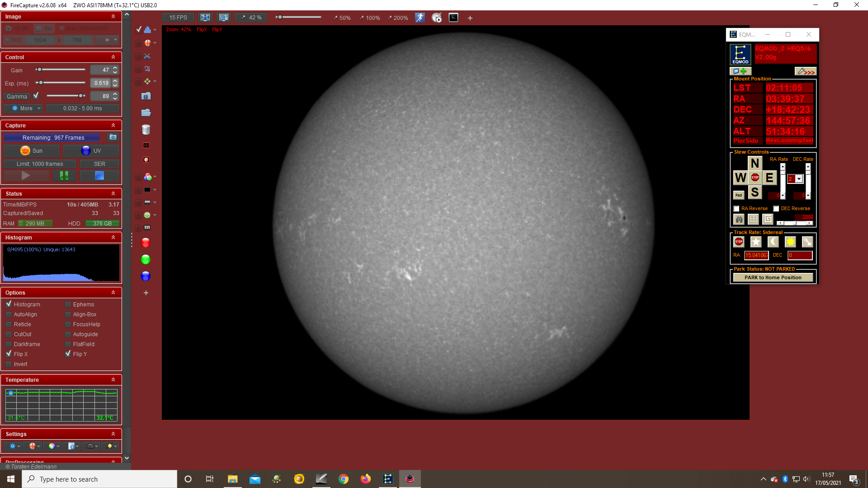The image size is (868, 488).
Task: Click the snapshot camera icon in Capture panel
Action: point(113,137)
